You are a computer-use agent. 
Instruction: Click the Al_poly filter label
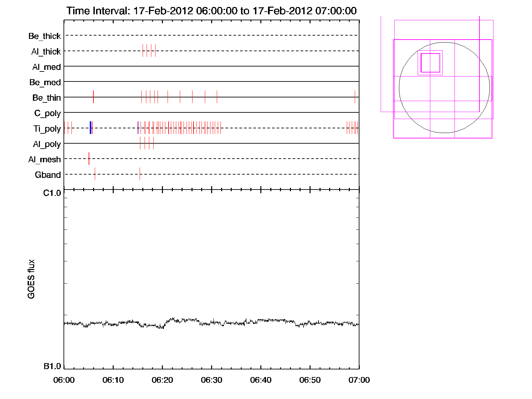(47, 144)
